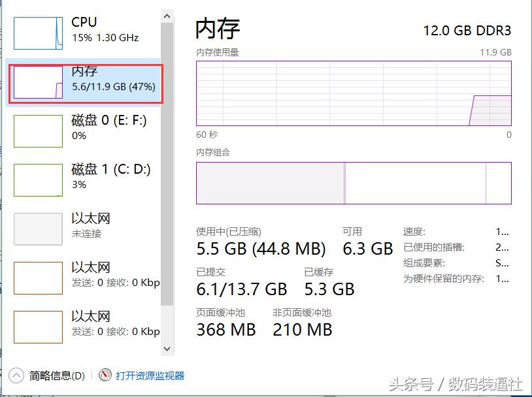Click the 内存使用量 usage graph

[354, 93]
